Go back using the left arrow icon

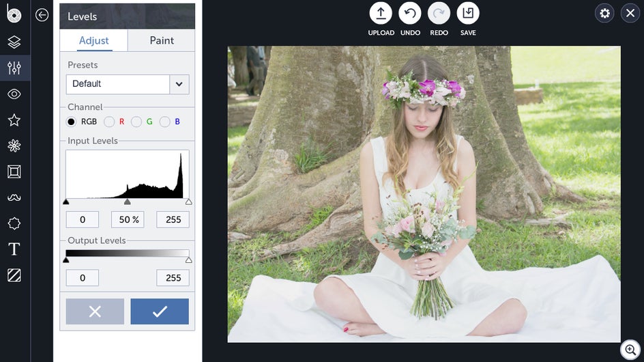click(x=42, y=15)
